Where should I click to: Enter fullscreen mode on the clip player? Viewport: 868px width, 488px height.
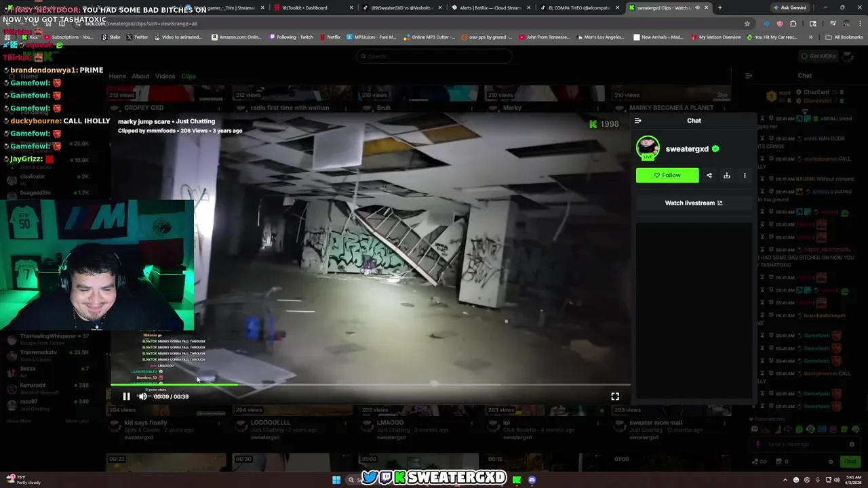pos(615,396)
